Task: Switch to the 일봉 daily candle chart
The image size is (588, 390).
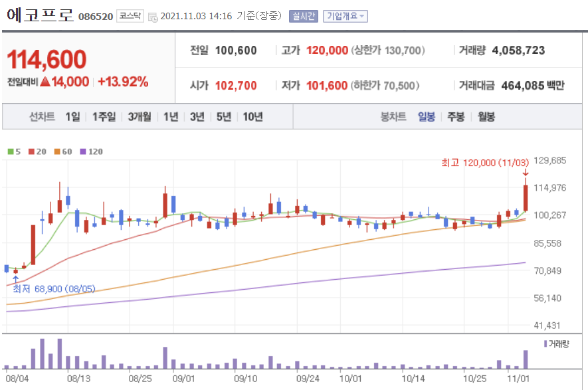Action: (x=427, y=117)
